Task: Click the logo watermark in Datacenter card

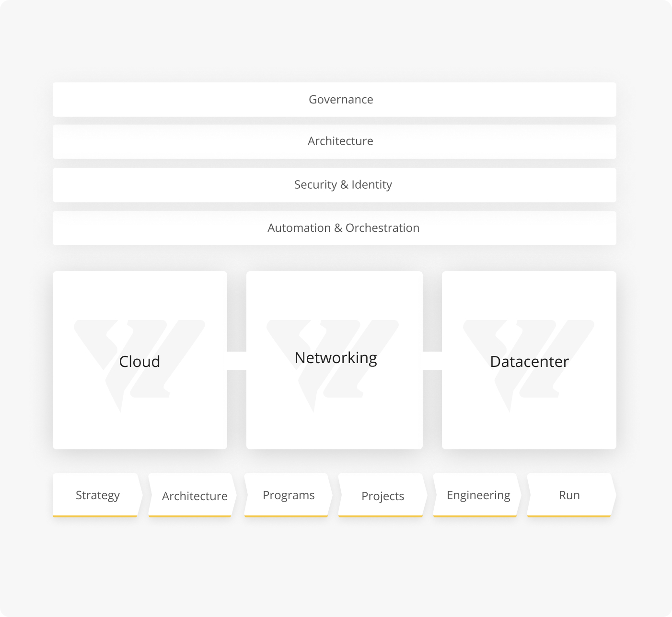Action: click(528, 366)
